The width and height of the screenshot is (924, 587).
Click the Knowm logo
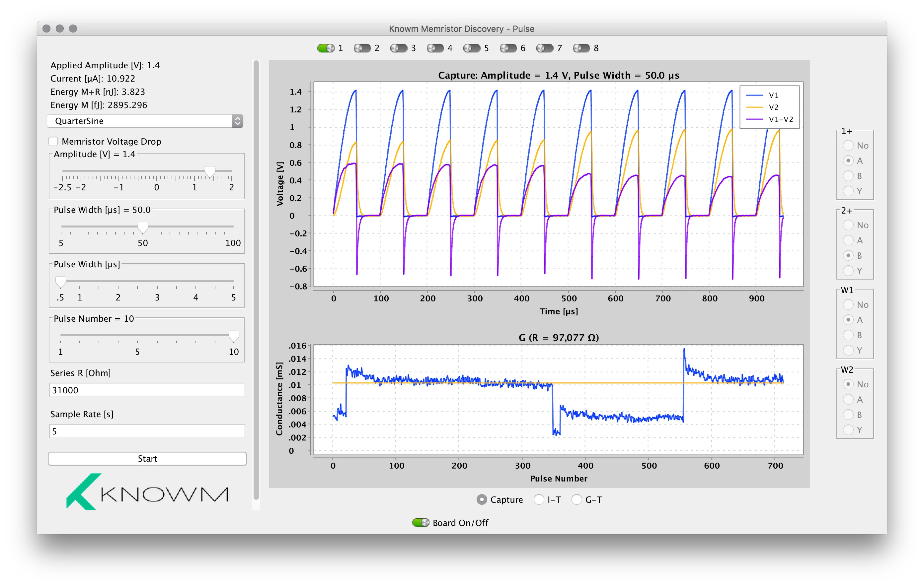click(147, 491)
